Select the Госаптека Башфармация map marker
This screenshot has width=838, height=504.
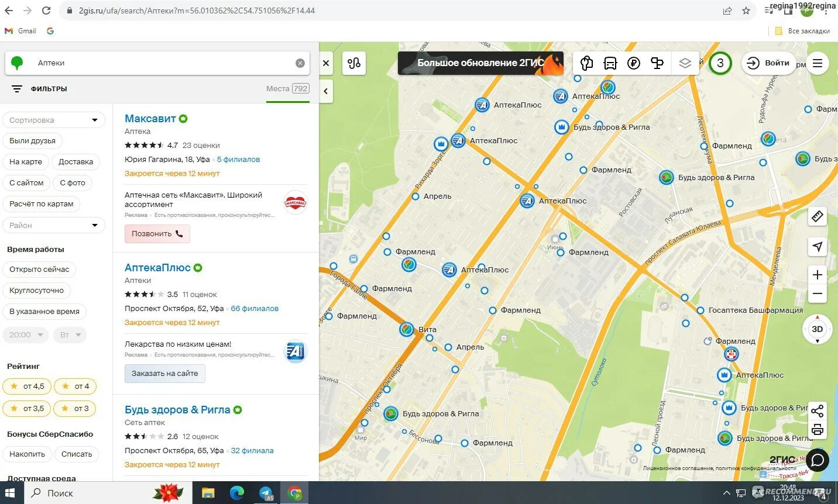700,310
